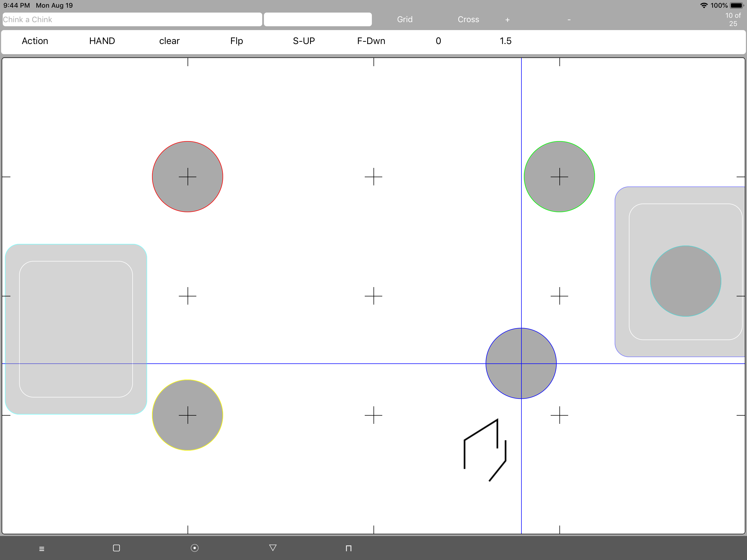Focus the empty second text field
747x560 pixels.
click(x=317, y=19)
